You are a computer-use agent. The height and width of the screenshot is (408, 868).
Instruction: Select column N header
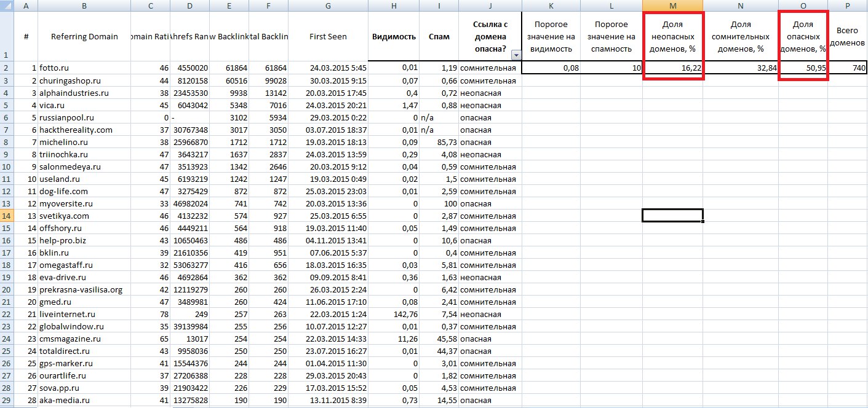pyautogui.click(x=741, y=6)
